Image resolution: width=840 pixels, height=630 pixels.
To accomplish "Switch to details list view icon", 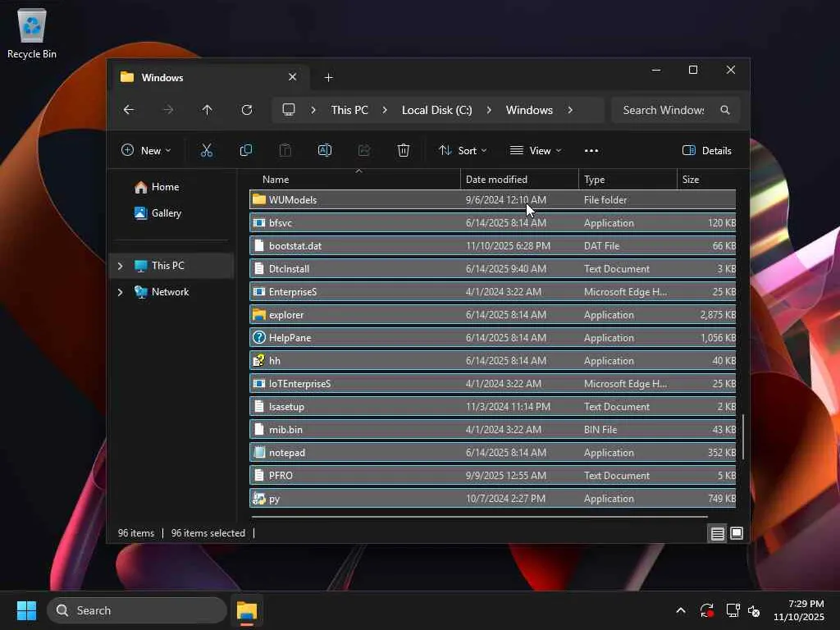I will pyautogui.click(x=717, y=533).
